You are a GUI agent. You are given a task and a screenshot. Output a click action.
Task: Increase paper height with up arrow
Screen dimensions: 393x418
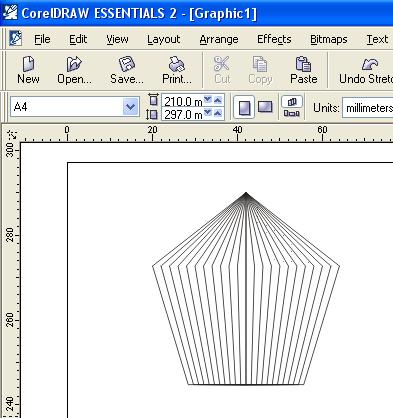tap(218, 113)
